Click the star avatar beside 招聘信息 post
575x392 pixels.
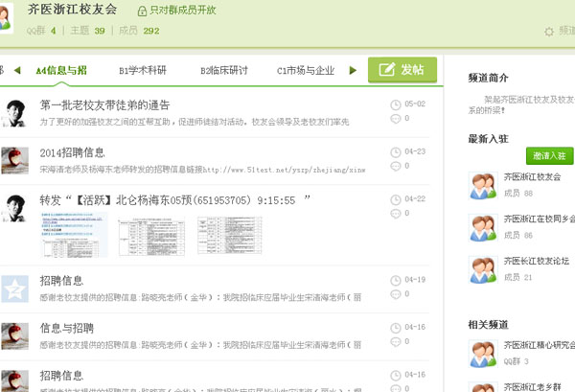coord(14,288)
